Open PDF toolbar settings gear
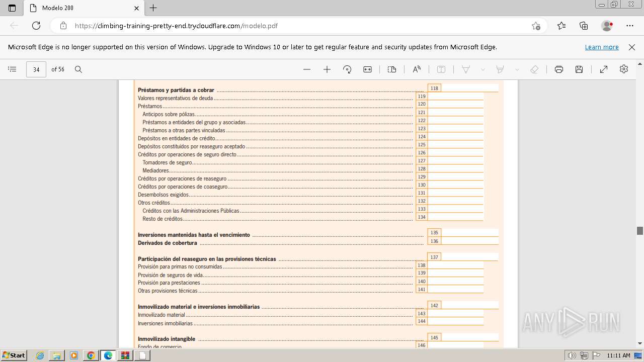The width and height of the screenshot is (644, 362). (x=624, y=69)
